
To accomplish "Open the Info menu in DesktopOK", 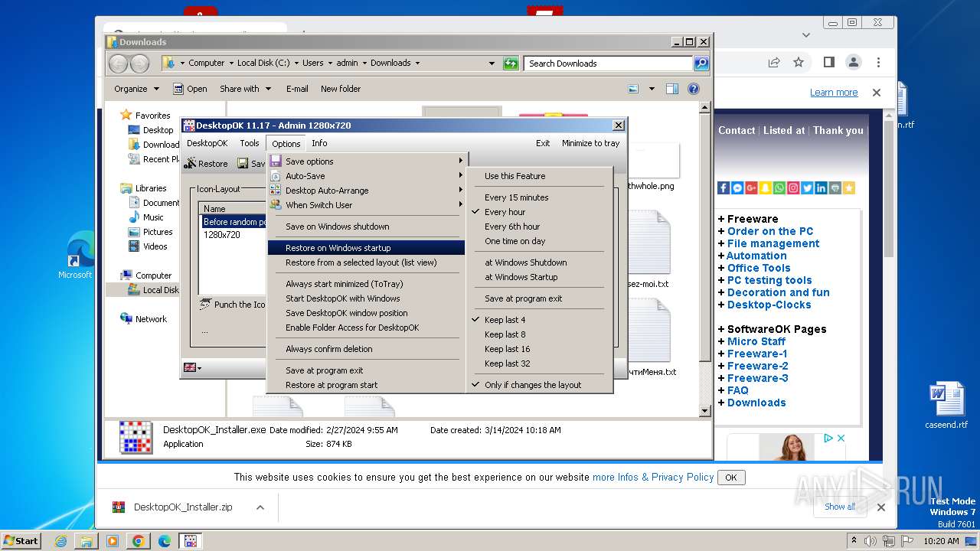I will coord(319,143).
